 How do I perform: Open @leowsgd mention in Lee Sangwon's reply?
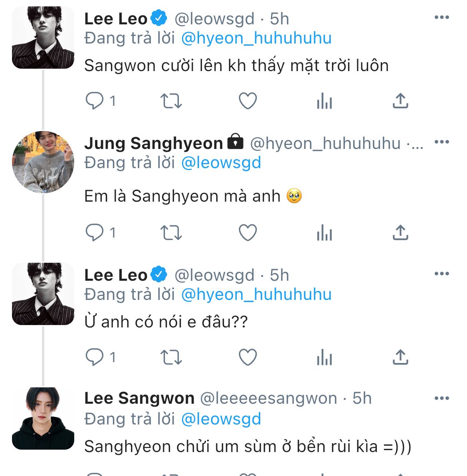point(221,419)
